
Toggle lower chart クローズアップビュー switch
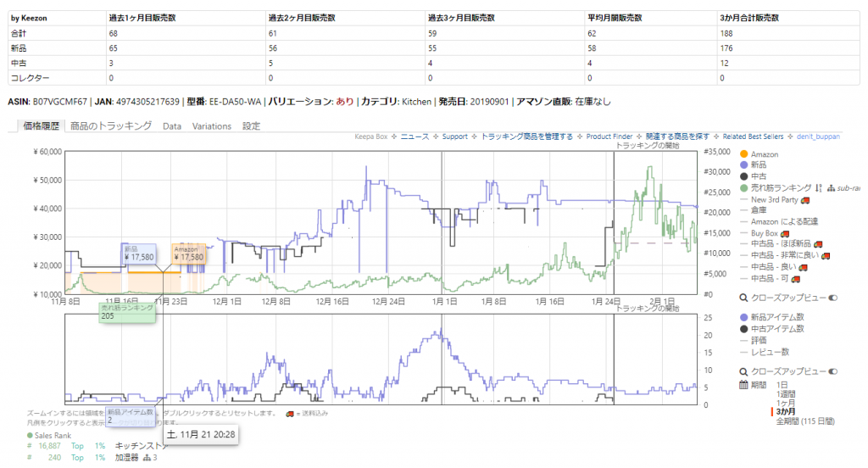(832, 371)
